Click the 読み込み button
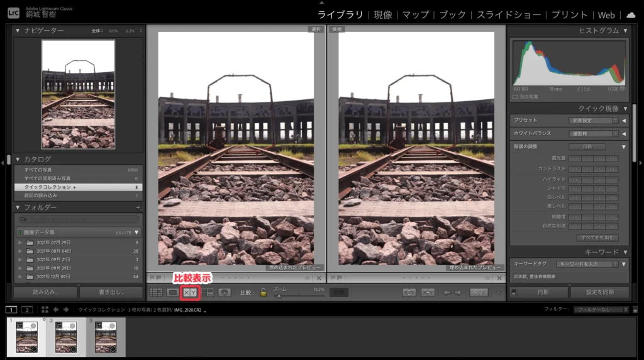 point(45,292)
